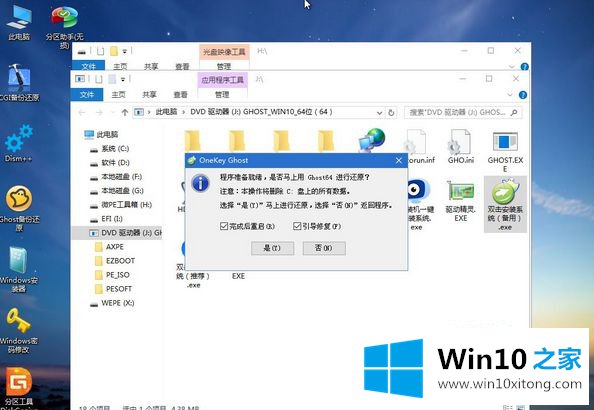This screenshot has height=410, width=594.
Task: Launch the Dism++ desktop shortcut
Action: pos(18,144)
